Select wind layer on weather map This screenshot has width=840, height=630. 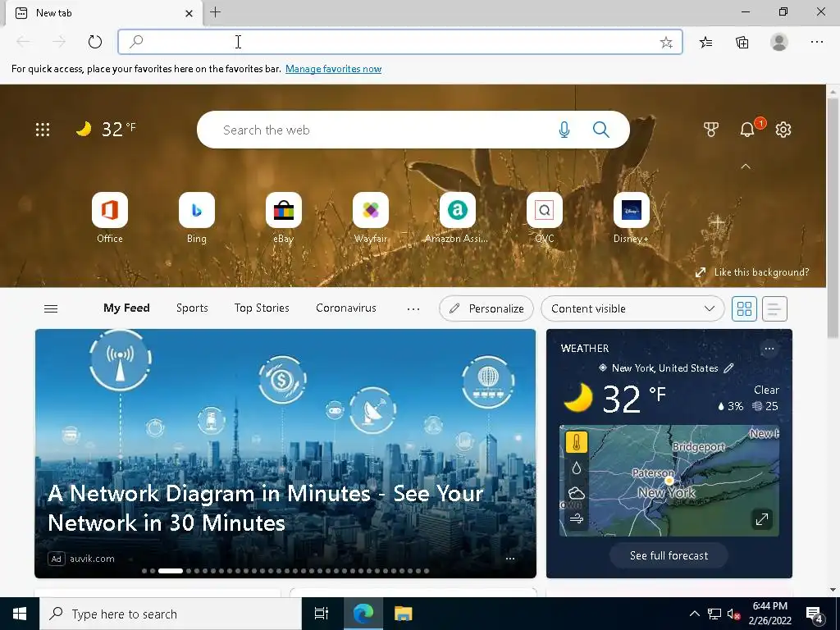click(577, 518)
